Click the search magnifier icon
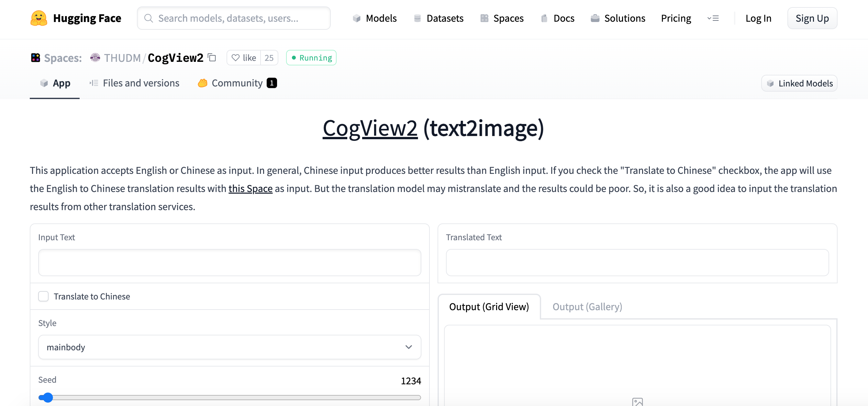This screenshot has width=868, height=406. (x=149, y=18)
